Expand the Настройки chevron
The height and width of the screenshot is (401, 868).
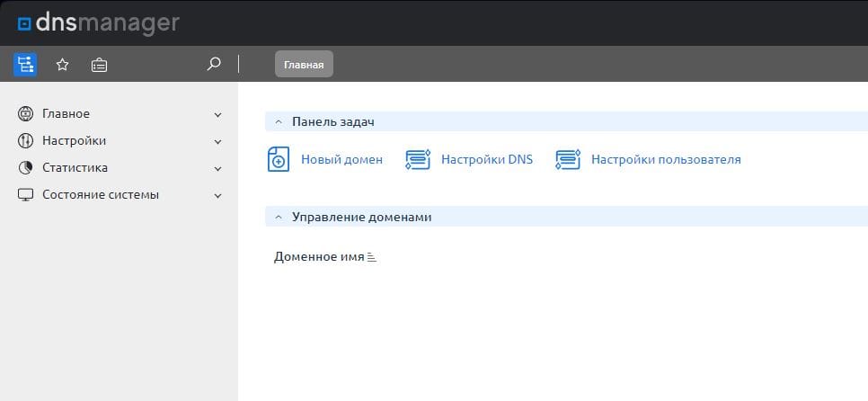coord(218,142)
